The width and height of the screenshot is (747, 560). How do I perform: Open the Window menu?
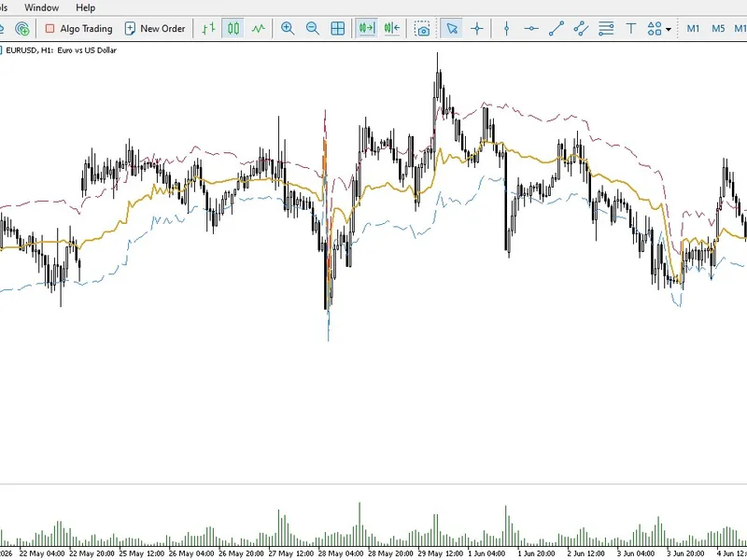point(41,7)
